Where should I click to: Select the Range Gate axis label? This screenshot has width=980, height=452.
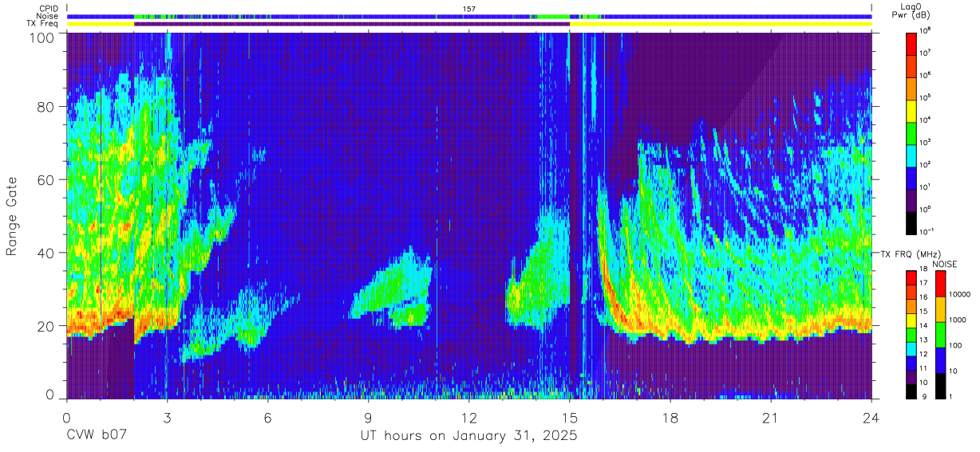tap(13, 215)
